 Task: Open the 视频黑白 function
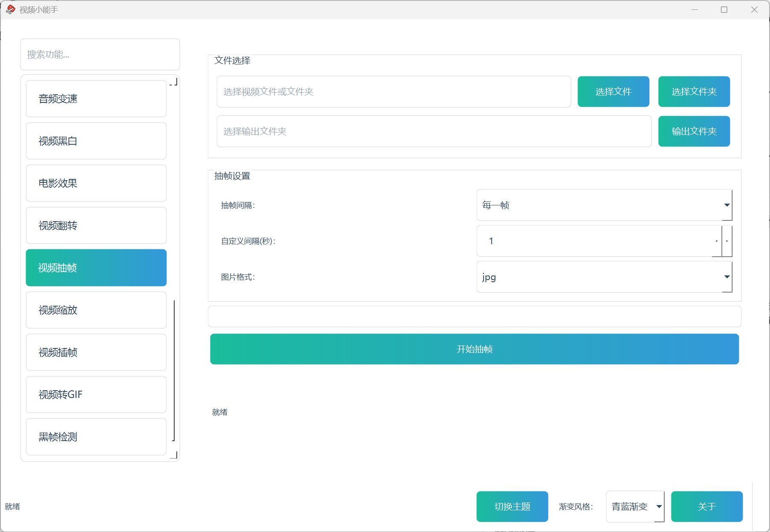coord(96,141)
